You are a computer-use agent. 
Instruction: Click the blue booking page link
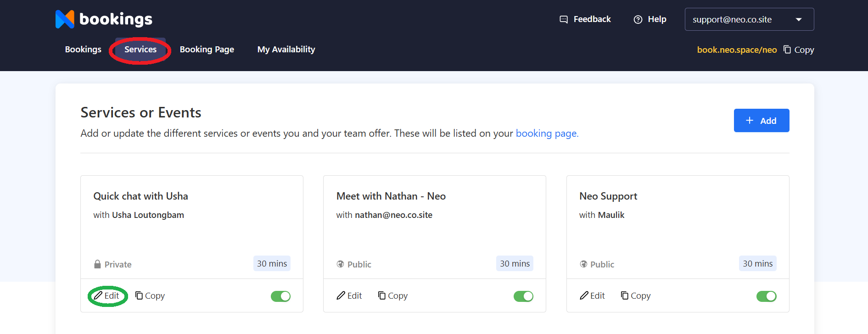(x=547, y=134)
